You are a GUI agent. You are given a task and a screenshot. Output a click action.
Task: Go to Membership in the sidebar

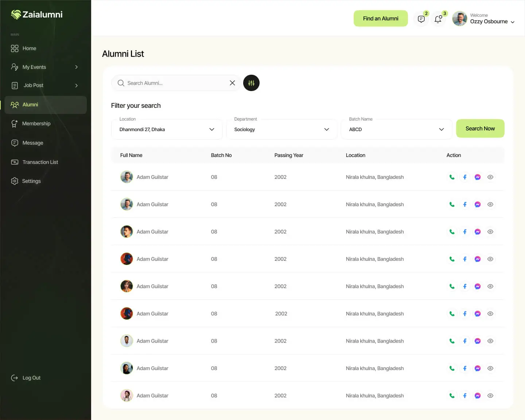(x=36, y=123)
